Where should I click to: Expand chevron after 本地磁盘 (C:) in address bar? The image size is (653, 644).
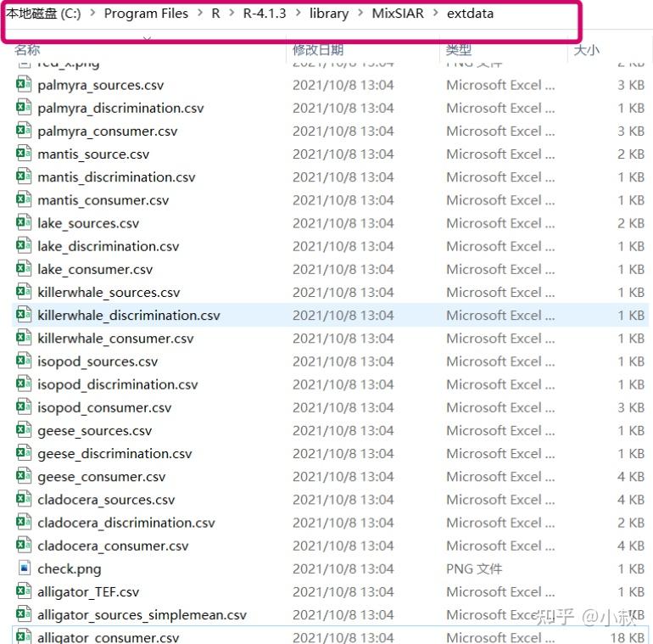[x=92, y=14]
